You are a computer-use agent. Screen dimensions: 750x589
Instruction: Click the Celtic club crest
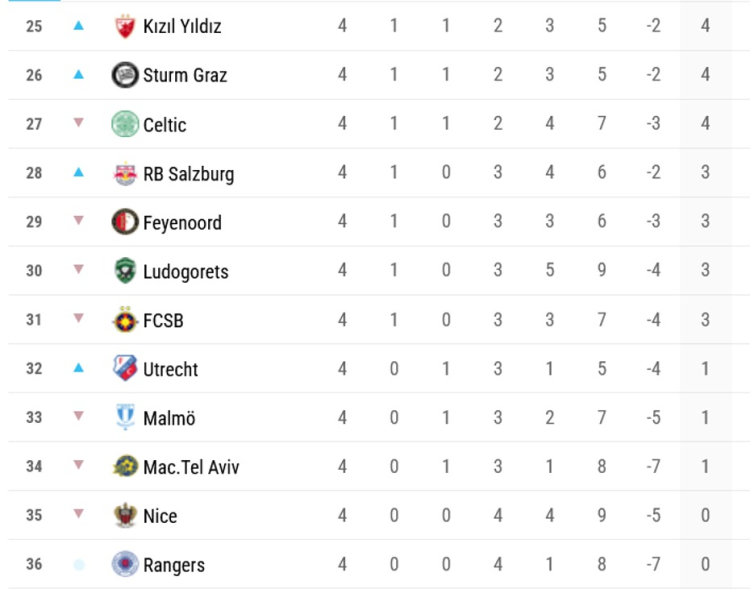125,124
